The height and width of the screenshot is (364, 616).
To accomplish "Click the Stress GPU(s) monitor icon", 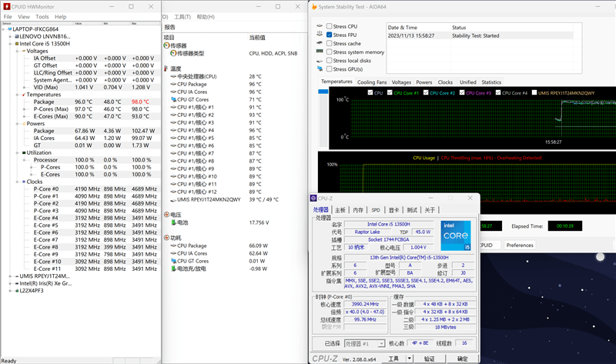I will coord(320,69).
